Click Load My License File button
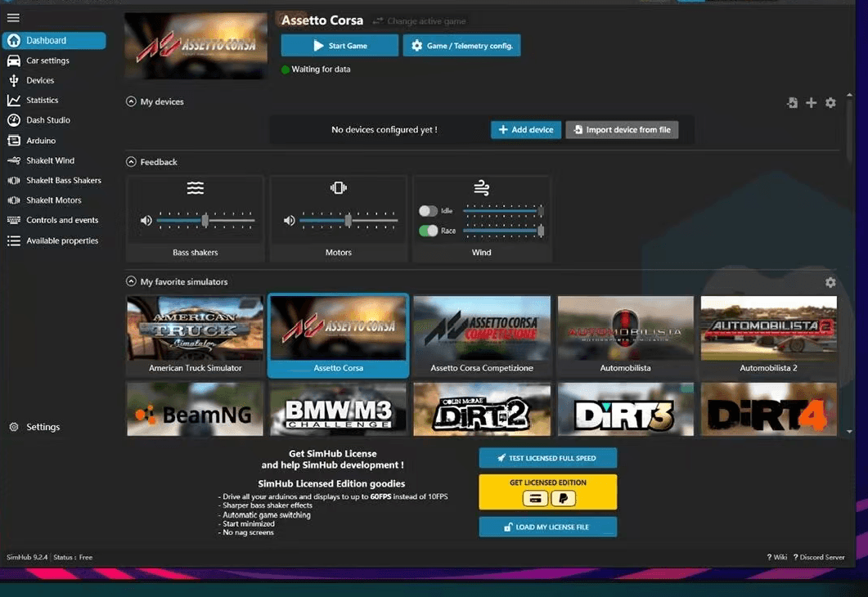 click(x=547, y=527)
